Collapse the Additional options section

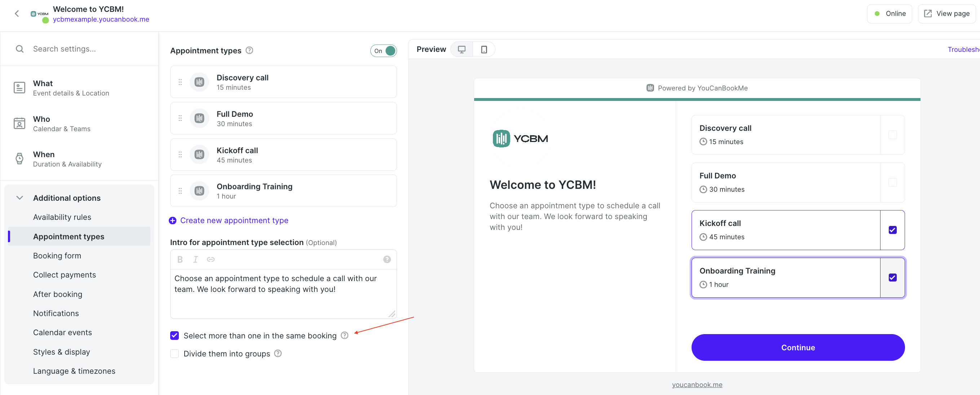click(19, 198)
